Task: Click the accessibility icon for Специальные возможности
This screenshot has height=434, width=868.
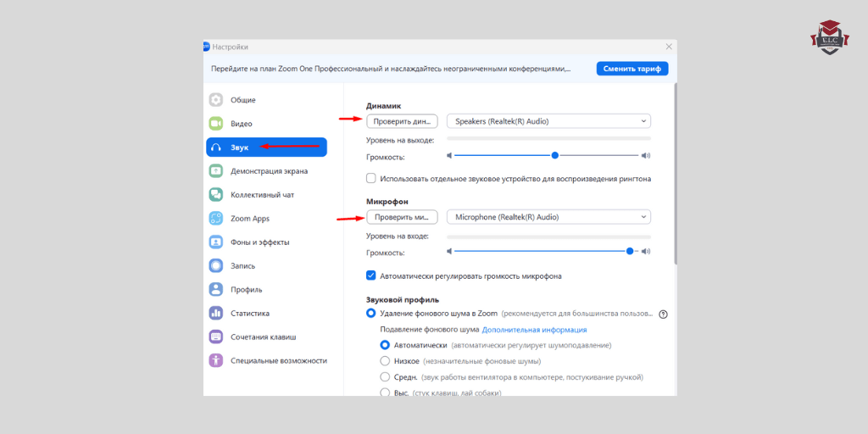Action: (216, 360)
